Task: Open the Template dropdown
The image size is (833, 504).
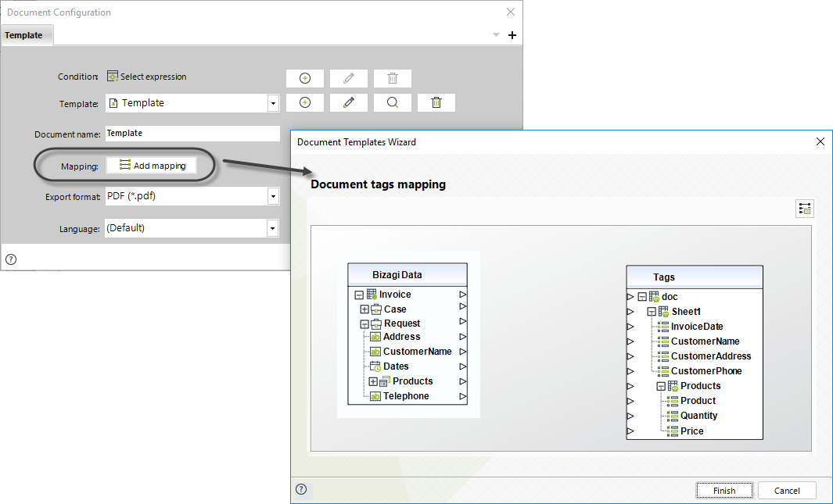Action: [273, 103]
